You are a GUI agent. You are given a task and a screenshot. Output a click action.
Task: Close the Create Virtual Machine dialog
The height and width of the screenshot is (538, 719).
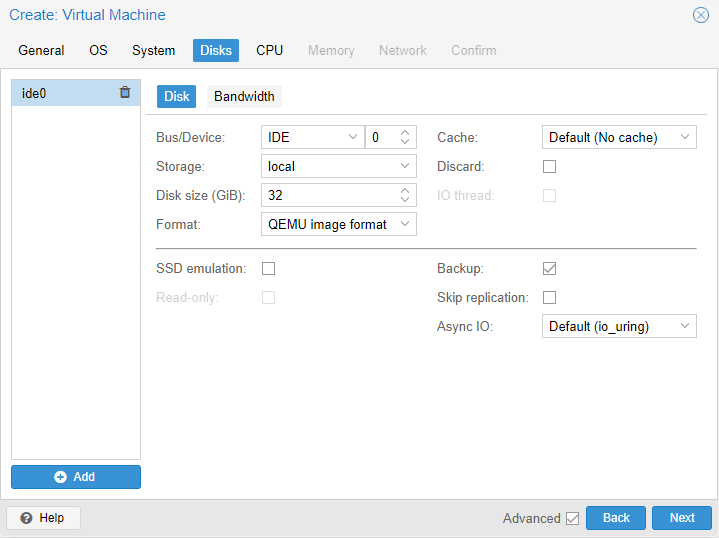701,15
